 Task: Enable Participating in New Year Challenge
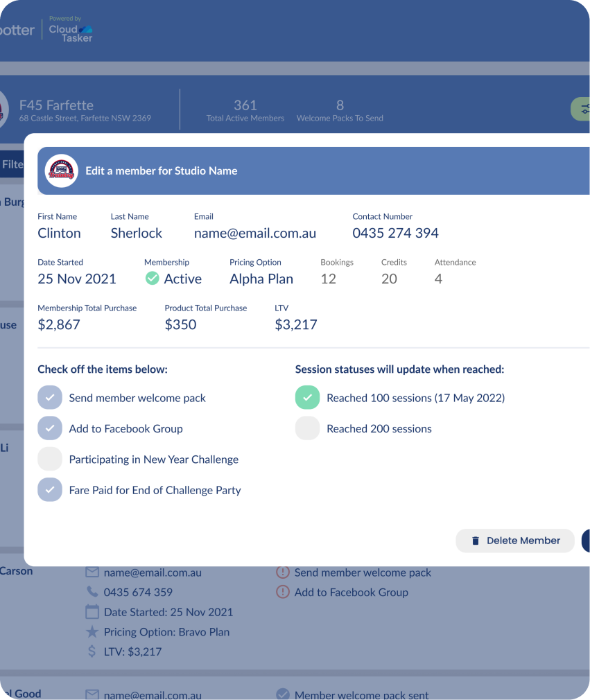pyautogui.click(x=50, y=460)
